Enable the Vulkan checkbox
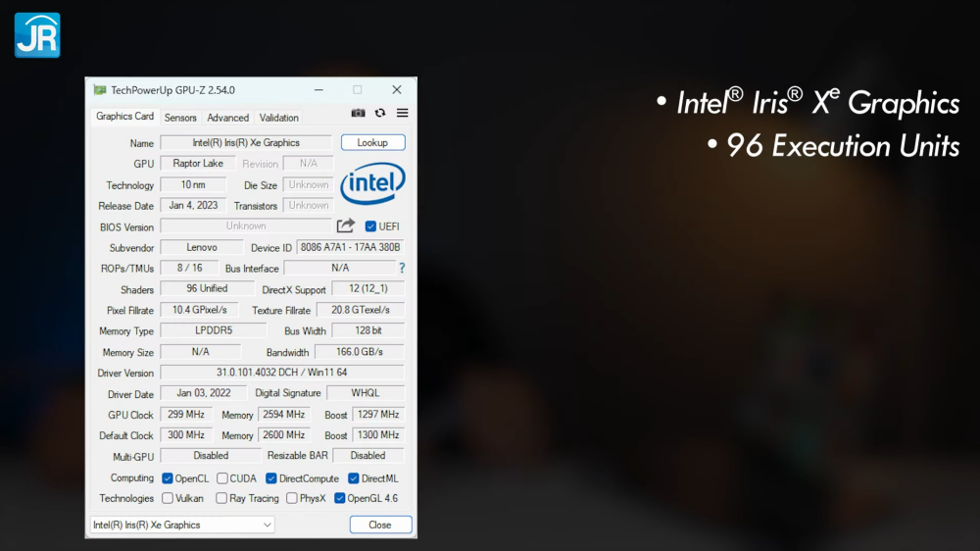 tap(168, 498)
